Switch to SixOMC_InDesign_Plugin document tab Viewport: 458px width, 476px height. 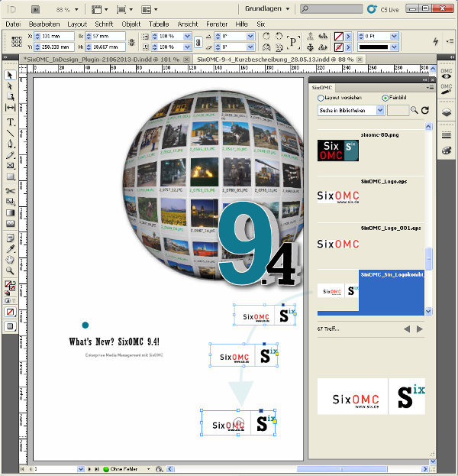(x=106, y=60)
